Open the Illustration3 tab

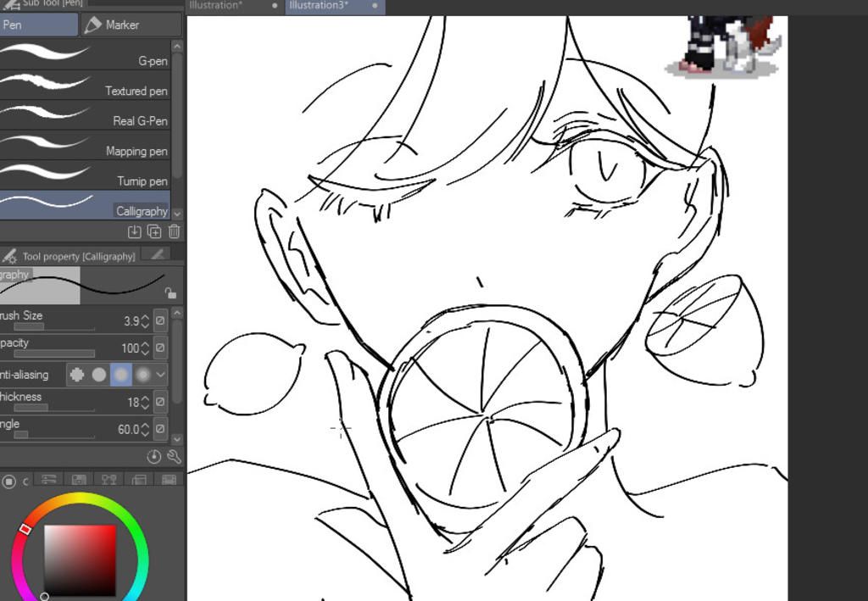[x=334, y=6]
